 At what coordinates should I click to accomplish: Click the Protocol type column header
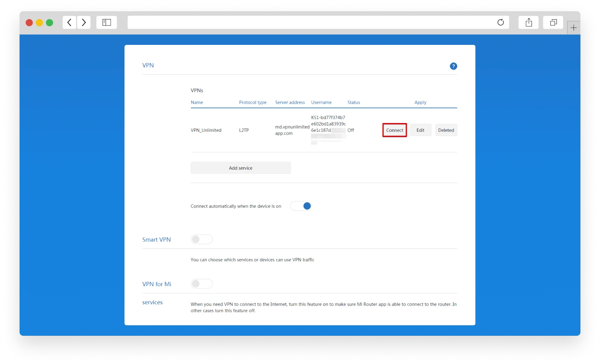[x=253, y=102]
